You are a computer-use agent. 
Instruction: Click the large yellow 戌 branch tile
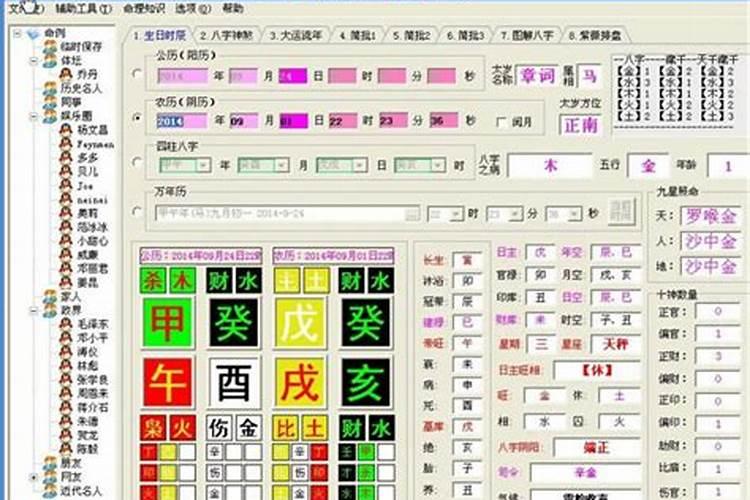(x=300, y=382)
